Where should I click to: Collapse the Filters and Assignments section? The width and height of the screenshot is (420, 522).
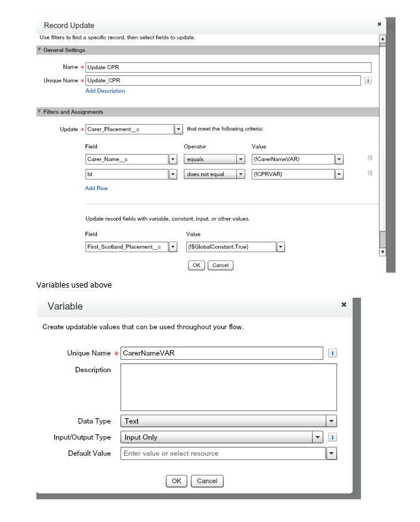tap(39, 112)
